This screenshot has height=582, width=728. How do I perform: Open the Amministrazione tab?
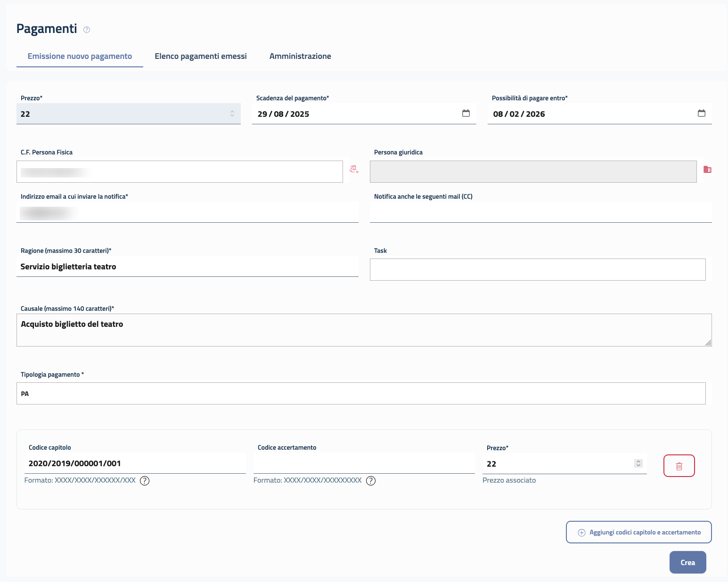(300, 56)
